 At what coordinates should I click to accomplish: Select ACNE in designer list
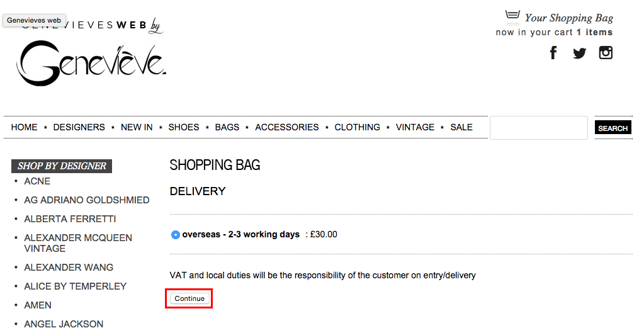coord(37,181)
